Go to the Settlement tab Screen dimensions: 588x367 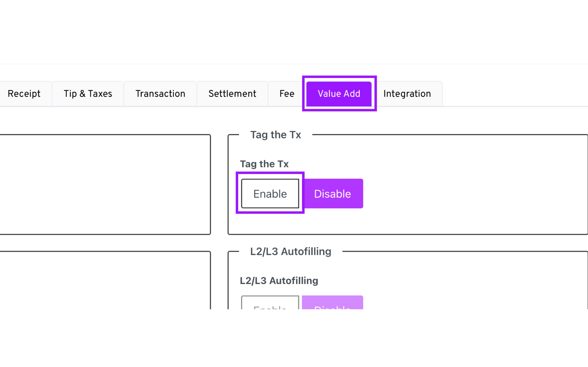232,94
